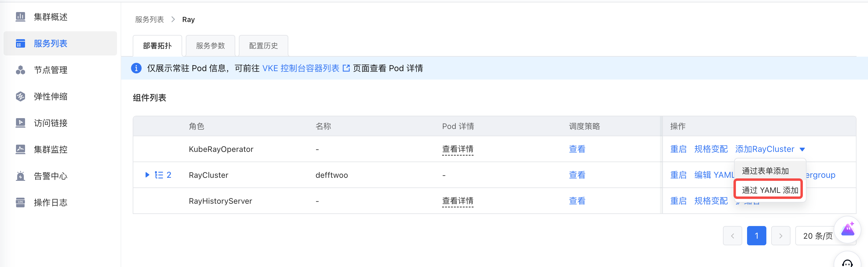
Task: Click 规格变配 for KubeRayOperator
Action: (711, 149)
